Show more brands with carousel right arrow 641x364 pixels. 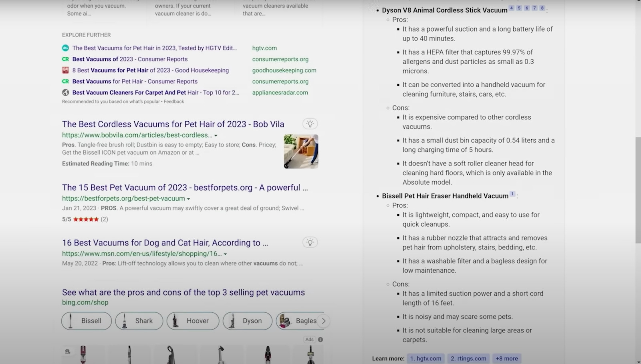(324, 321)
